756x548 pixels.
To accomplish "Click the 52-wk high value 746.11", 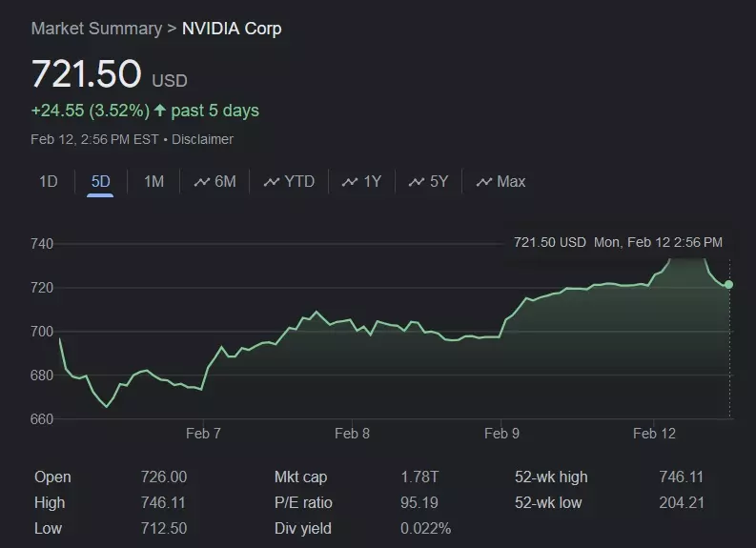I will click(681, 477).
